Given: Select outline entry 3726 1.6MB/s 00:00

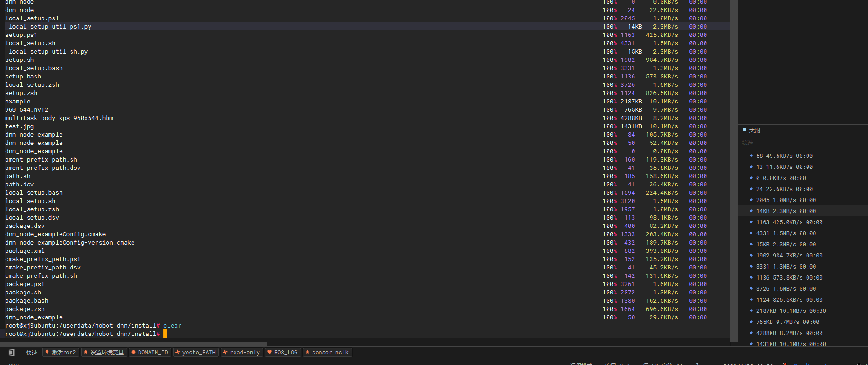Looking at the screenshot, I should [x=786, y=289].
